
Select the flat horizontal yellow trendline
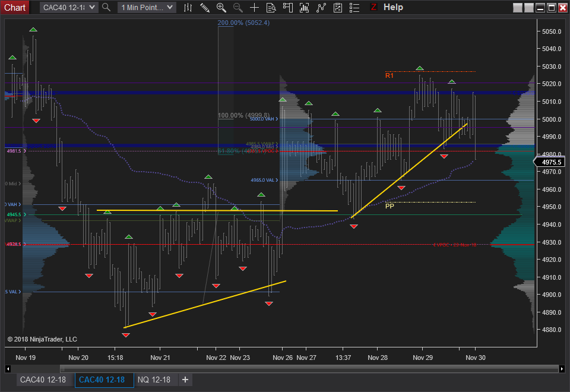tap(217, 210)
